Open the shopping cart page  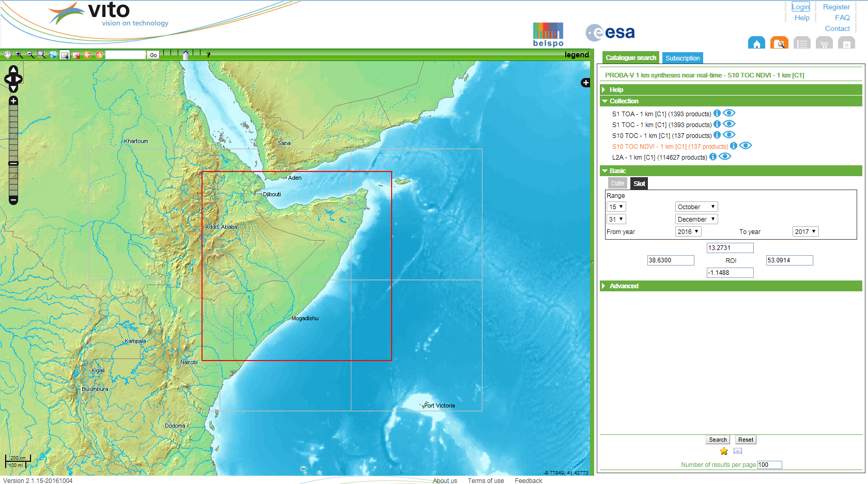point(824,43)
